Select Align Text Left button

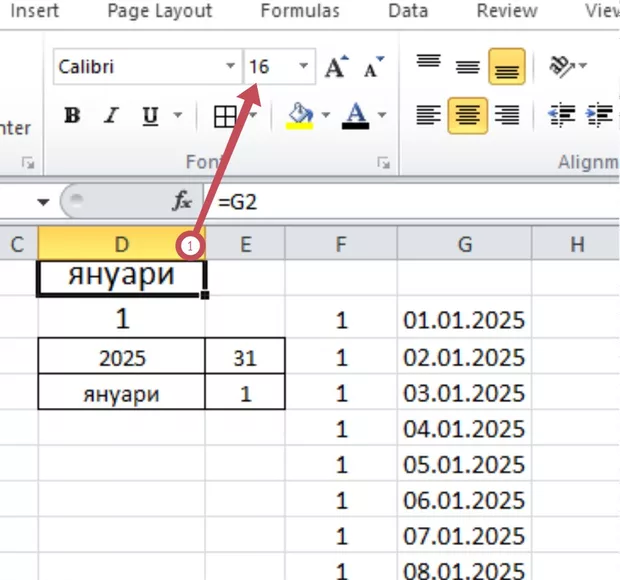(x=429, y=115)
